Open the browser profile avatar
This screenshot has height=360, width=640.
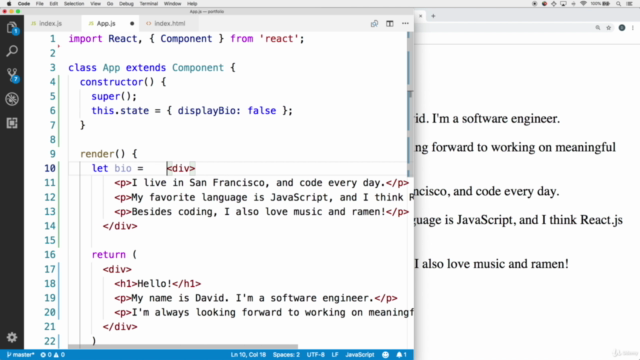[x=622, y=28]
